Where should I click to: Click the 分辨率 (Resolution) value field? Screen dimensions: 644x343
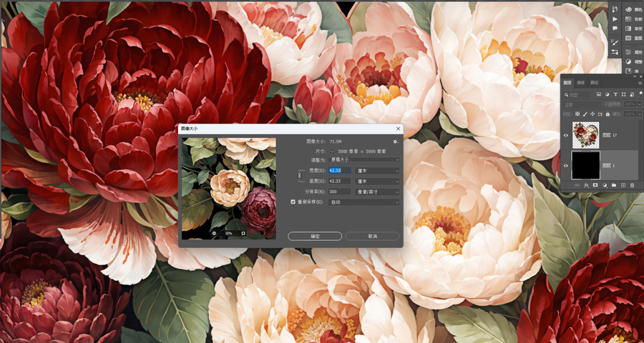339,192
